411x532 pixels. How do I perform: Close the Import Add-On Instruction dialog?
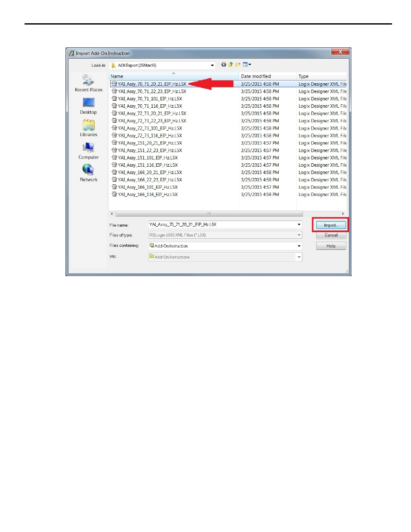[340, 52]
